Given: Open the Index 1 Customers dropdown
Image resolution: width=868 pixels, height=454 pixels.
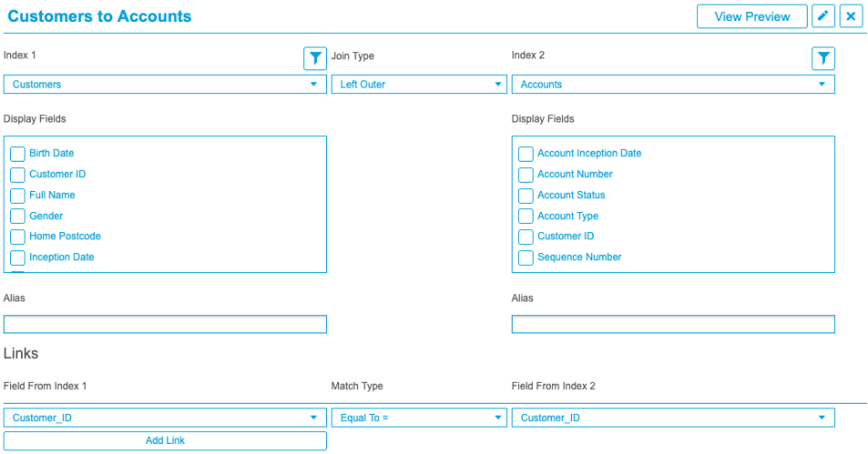Looking at the screenshot, I should click(165, 84).
